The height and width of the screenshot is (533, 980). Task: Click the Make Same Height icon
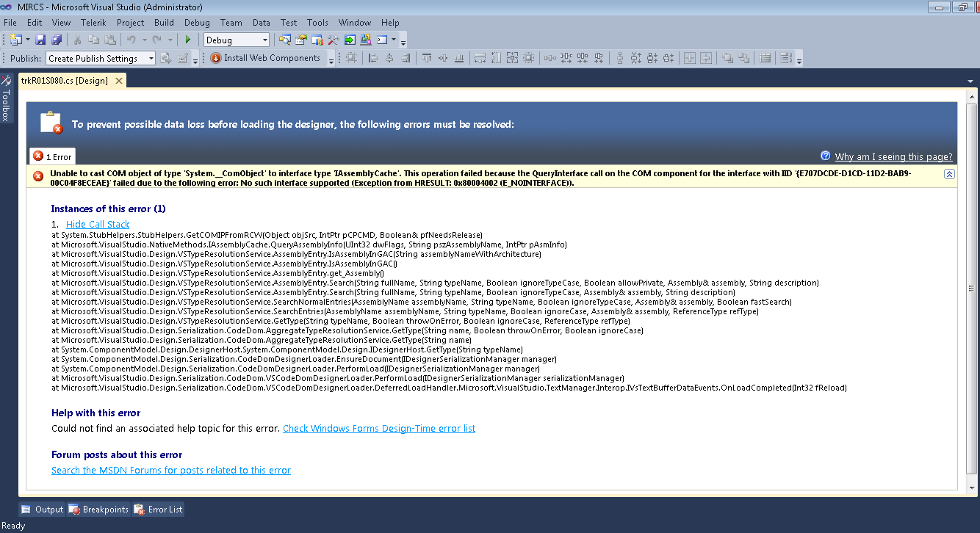pyautogui.click(x=497, y=58)
